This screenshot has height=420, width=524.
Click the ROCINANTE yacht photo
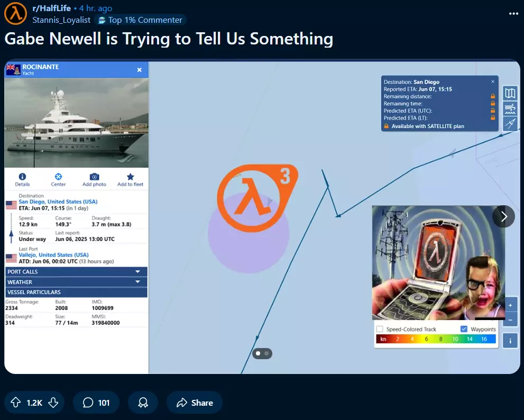click(76, 123)
